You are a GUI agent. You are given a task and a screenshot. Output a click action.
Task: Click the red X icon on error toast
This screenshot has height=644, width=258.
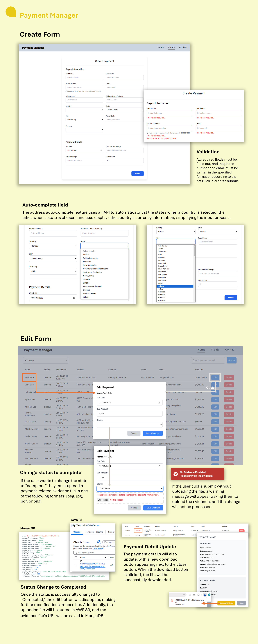pyautogui.click(x=176, y=474)
